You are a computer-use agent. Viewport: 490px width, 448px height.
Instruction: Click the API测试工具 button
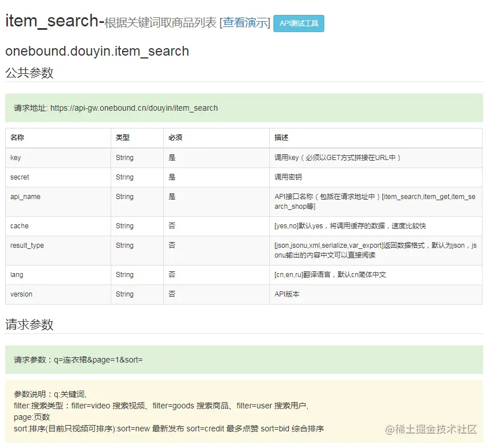[x=299, y=24]
